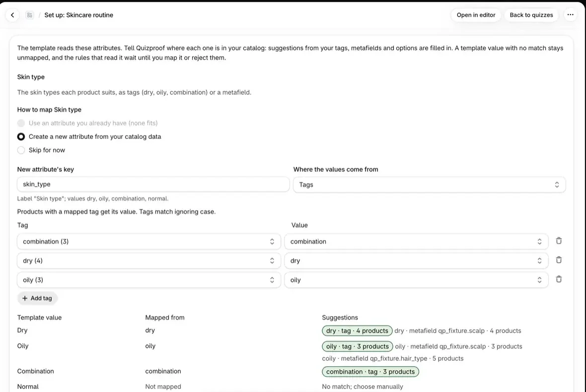586x392 pixels.
Task: Delete the combination tag mapping row
Action: (559, 241)
